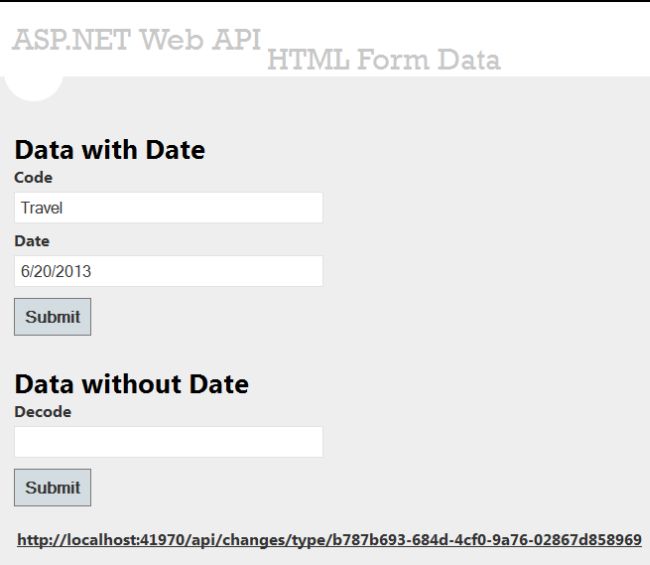Screen dimensions: 650x565
Task: Open the localhost api/changes/type link
Action: [329, 540]
